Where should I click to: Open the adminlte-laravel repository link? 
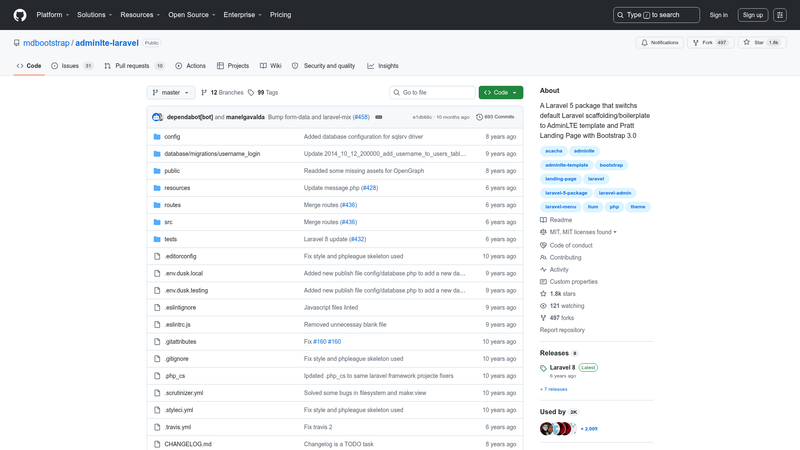click(107, 43)
